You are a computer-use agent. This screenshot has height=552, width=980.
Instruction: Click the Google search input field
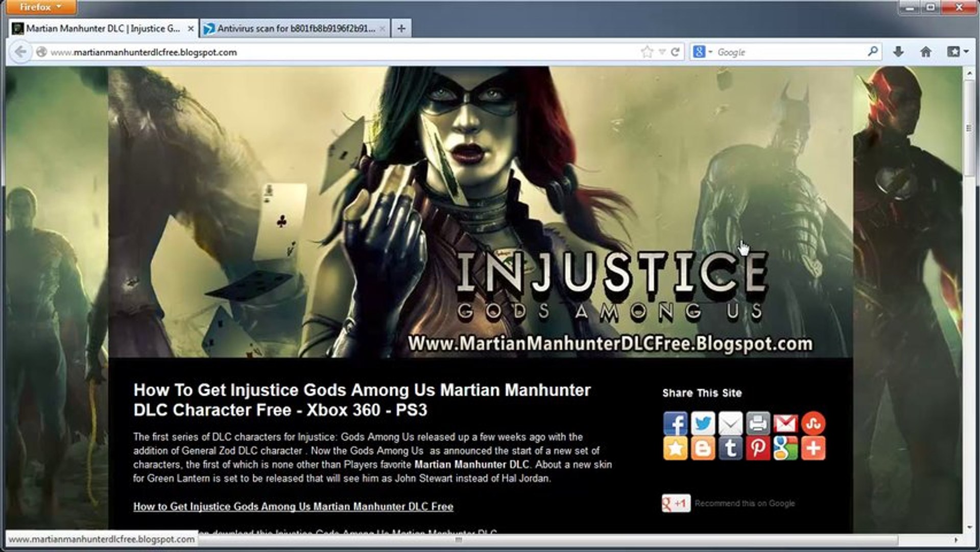pos(790,52)
